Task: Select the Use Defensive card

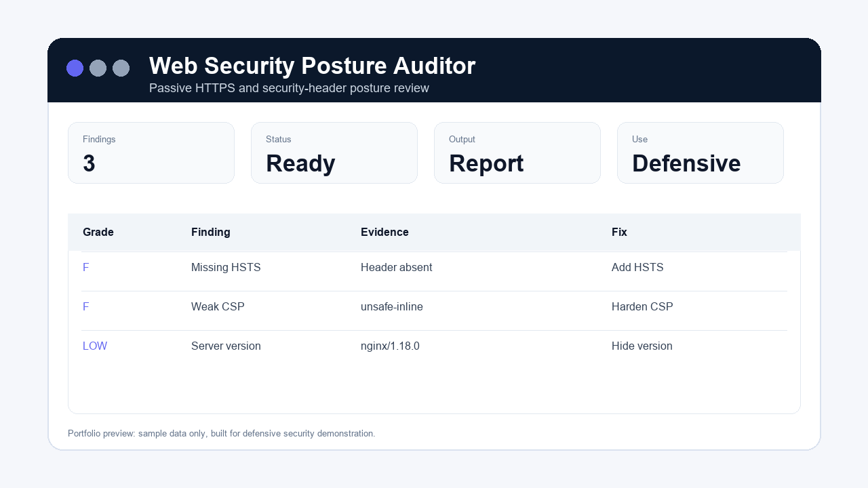Action: pyautogui.click(x=701, y=152)
